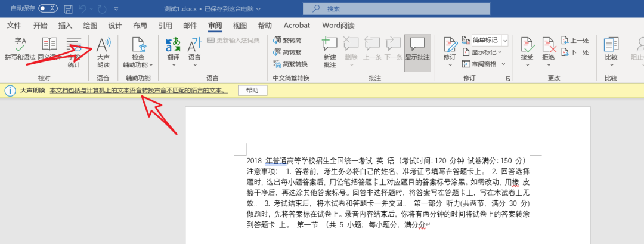
Task: Expand the arrow under 语言
Action: 194,65
